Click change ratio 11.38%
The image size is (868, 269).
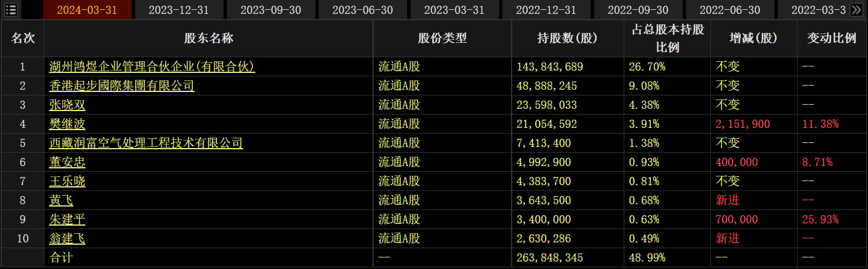820,124
